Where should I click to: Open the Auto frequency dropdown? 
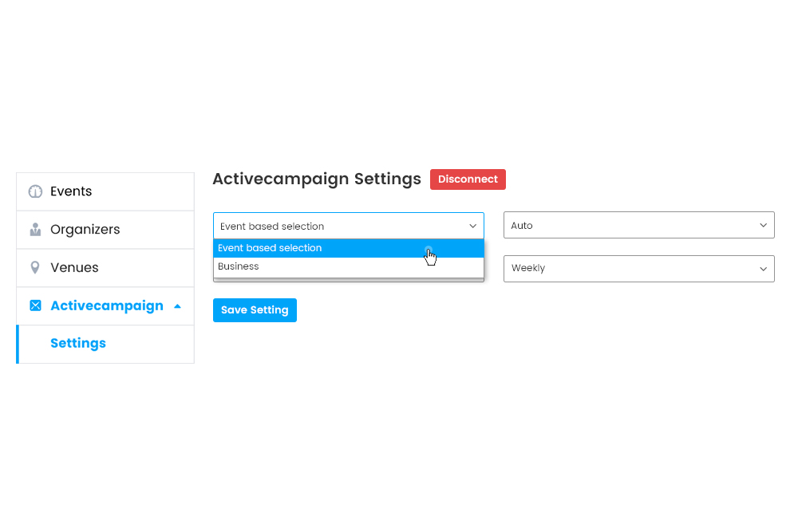click(x=638, y=225)
